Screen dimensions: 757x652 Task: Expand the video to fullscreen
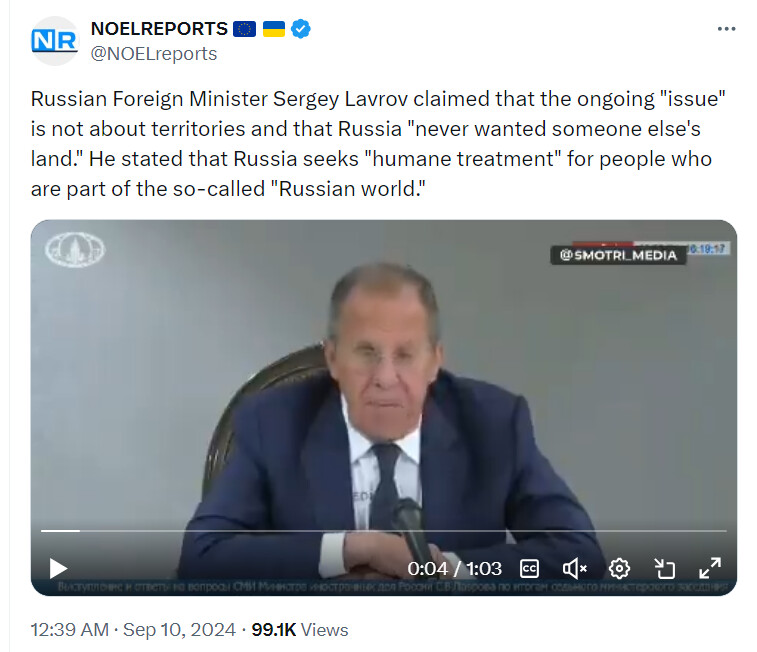click(710, 568)
